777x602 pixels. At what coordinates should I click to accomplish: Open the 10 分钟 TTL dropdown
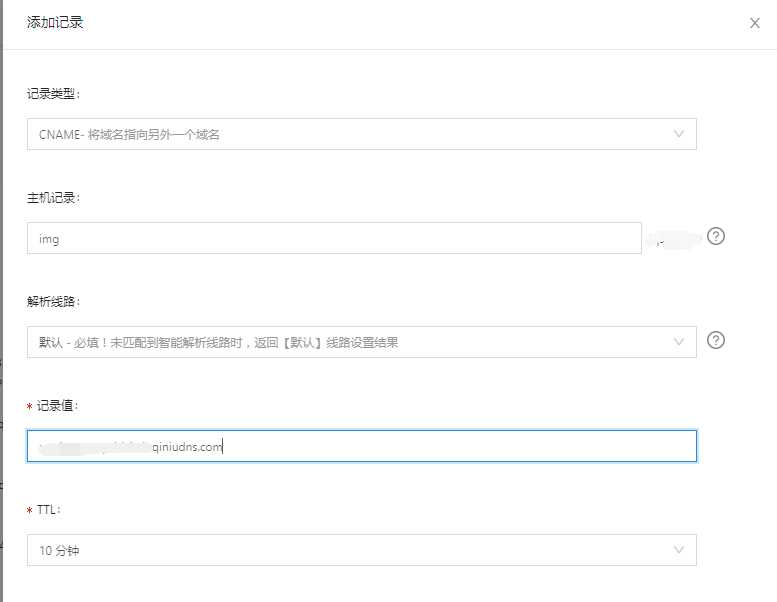point(360,550)
